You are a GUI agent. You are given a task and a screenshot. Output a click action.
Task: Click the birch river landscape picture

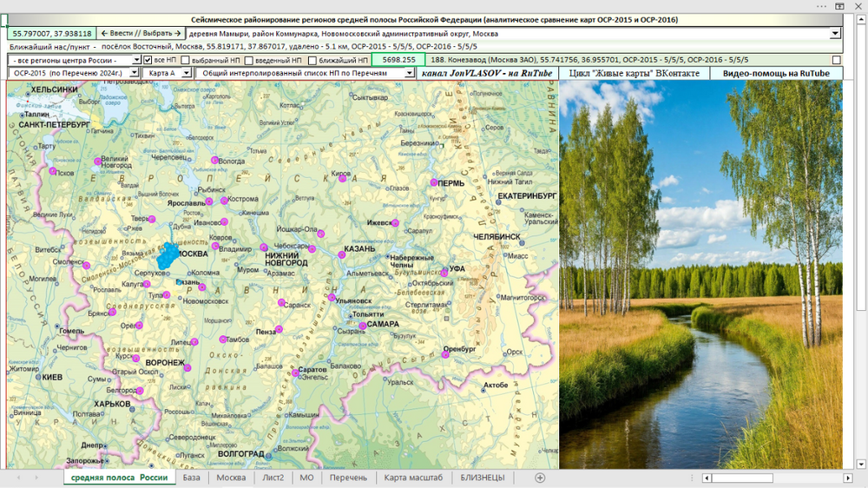(700, 274)
